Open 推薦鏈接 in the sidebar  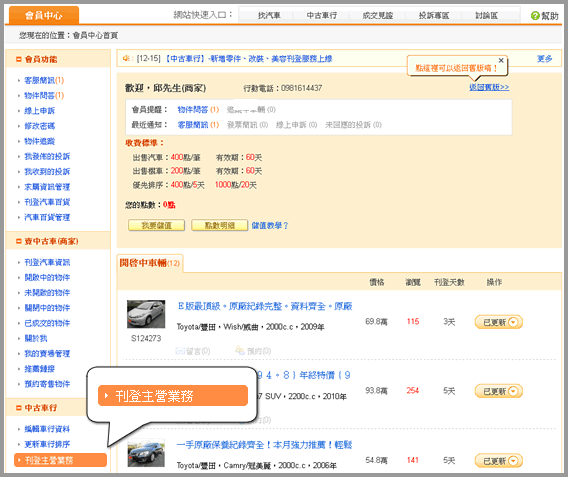point(39,369)
